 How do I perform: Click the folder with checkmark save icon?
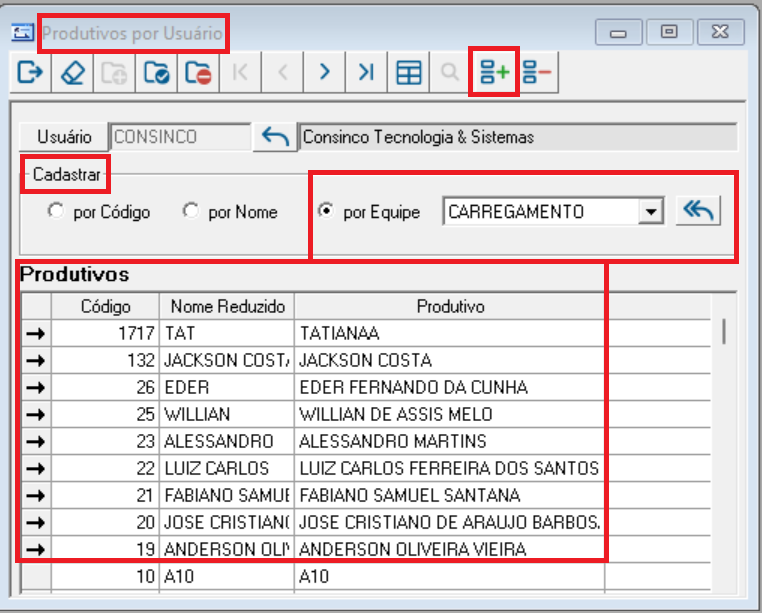(156, 73)
